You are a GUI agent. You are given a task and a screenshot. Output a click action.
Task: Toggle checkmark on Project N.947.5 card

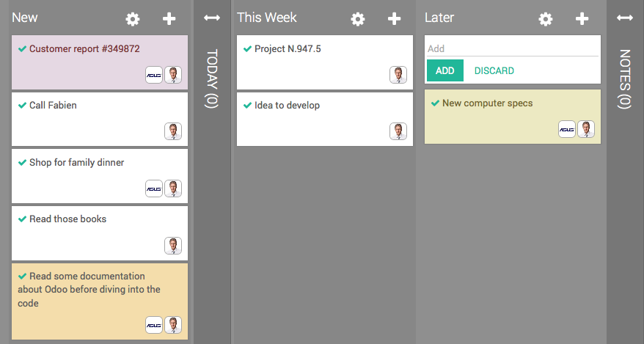247,49
